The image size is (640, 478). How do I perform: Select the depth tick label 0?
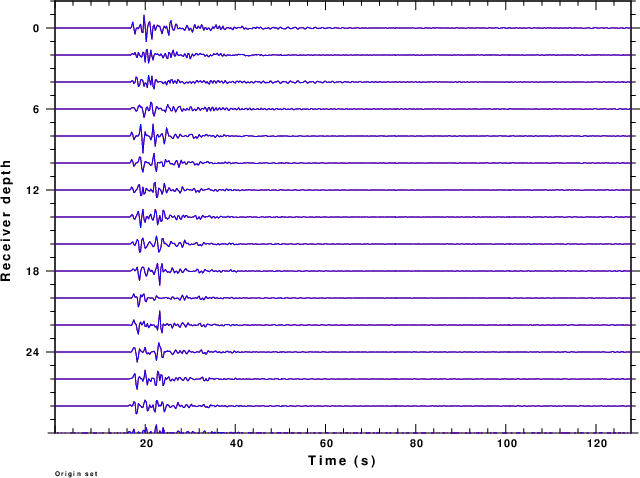pyautogui.click(x=36, y=28)
